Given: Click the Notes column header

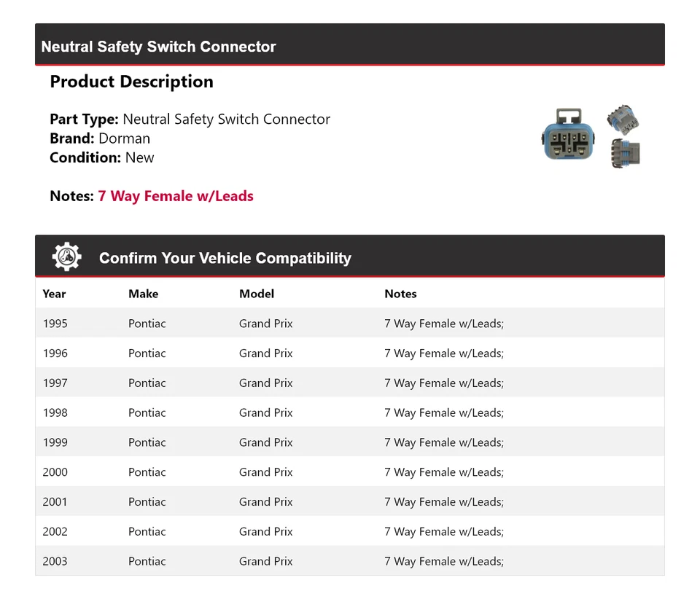Looking at the screenshot, I should tap(400, 294).
